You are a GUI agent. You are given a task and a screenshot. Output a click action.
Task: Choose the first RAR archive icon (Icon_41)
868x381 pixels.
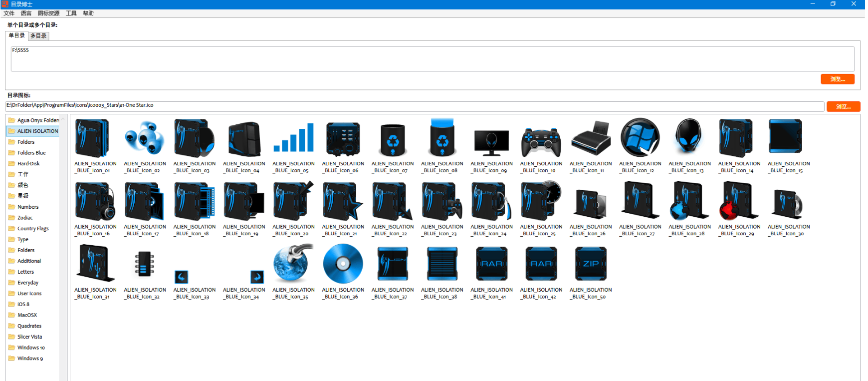click(x=491, y=264)
